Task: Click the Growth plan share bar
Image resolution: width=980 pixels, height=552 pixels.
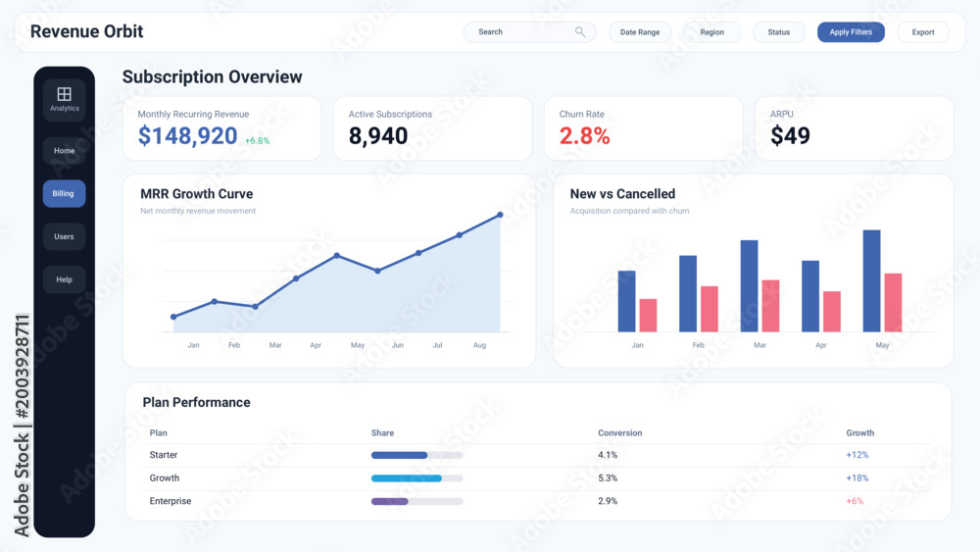Action: pos(416,478)
